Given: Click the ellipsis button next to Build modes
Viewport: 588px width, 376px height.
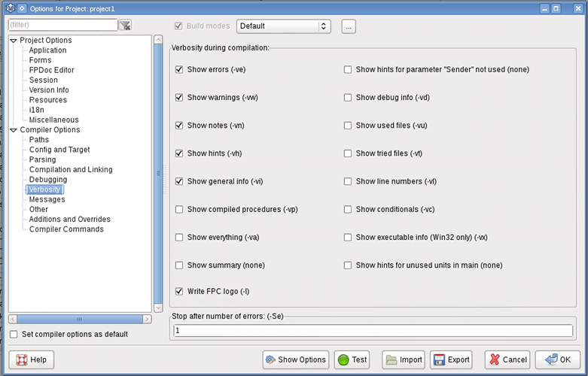Looking at the screenshot, I should pyautogui.click(x=348, y=26).
